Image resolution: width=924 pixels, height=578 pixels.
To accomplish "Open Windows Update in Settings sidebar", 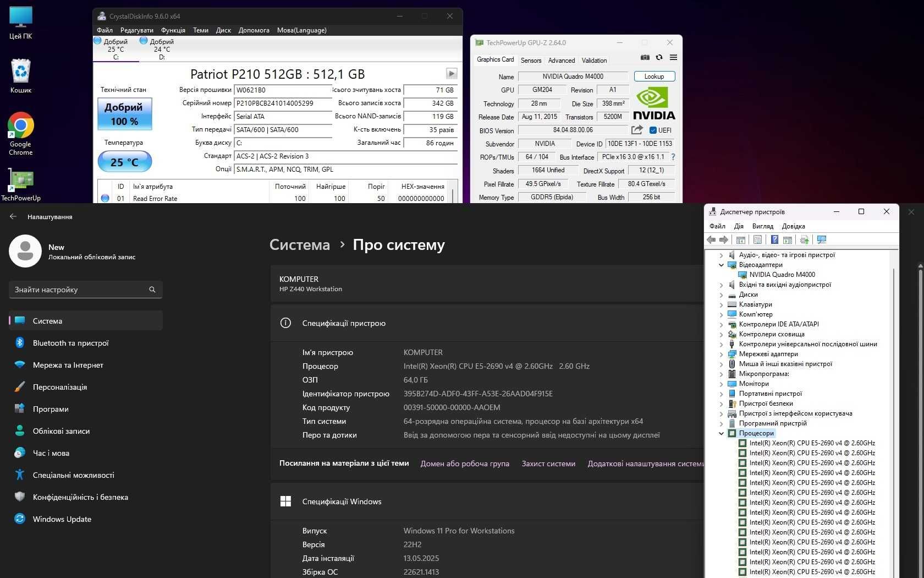I will 86,519.
